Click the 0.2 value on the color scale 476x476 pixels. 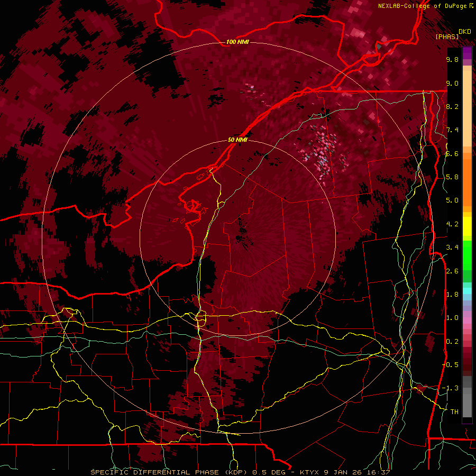[452, 342]
